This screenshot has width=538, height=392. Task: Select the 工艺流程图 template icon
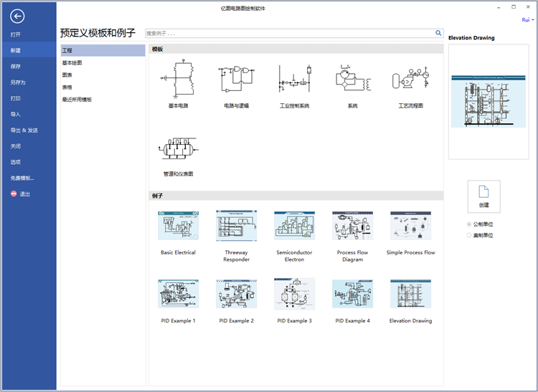pos(411,78)
